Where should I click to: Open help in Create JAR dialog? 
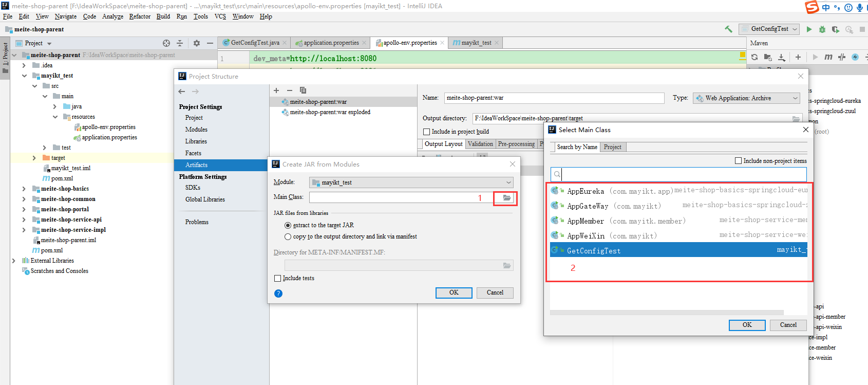pyautogui.click(x=278, y=294)
